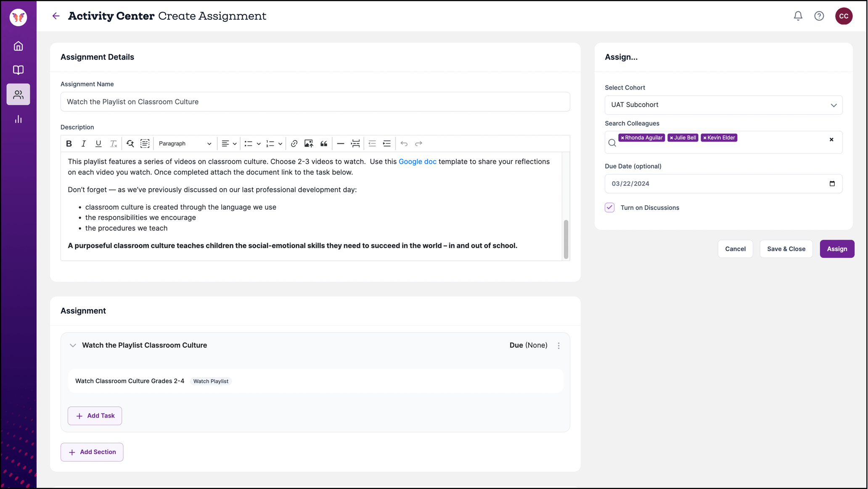The width and height of the screenshot is (868, 489).
Task: Click the Assign button
Action: (x=837, y=248)
